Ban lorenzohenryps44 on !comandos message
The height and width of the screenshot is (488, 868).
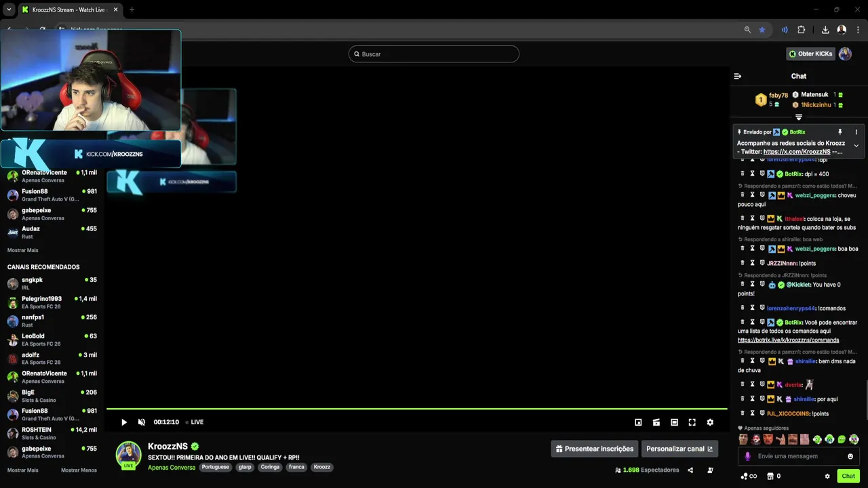pyautogui.click(x=762, y=308)
